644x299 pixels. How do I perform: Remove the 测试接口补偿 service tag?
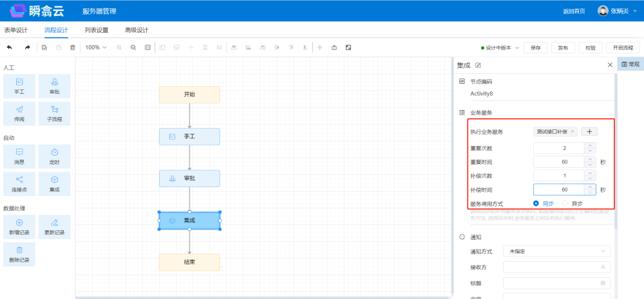click(x=573, y=132)
